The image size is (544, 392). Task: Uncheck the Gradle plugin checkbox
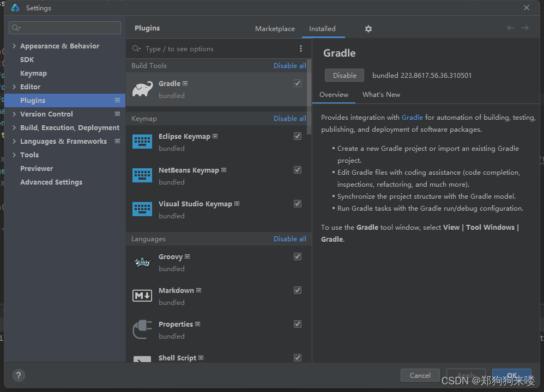click(x=297, y=83)
